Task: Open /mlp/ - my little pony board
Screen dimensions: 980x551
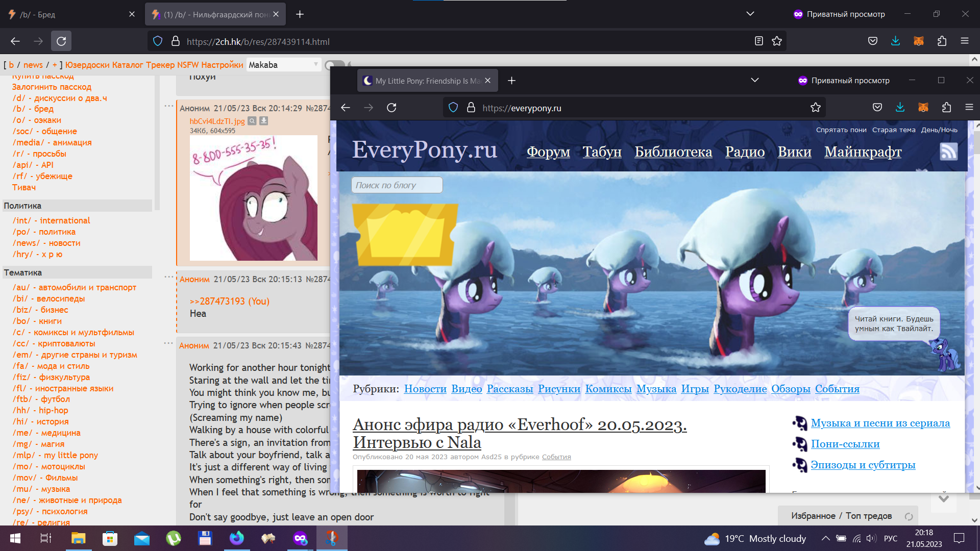Action: click(55, 455)
